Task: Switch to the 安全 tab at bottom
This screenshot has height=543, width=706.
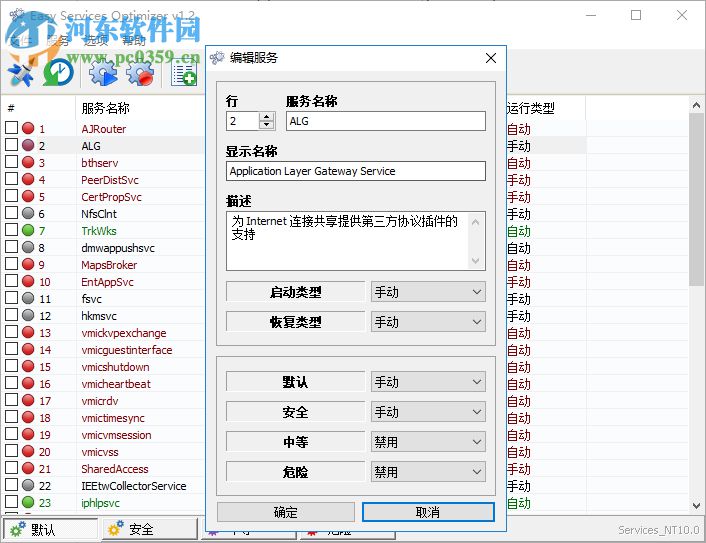Action: (150, 529)
